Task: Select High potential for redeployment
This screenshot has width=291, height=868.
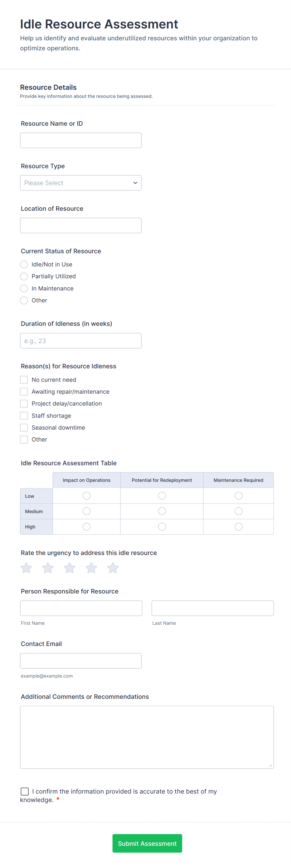Action: pos(161,526)
